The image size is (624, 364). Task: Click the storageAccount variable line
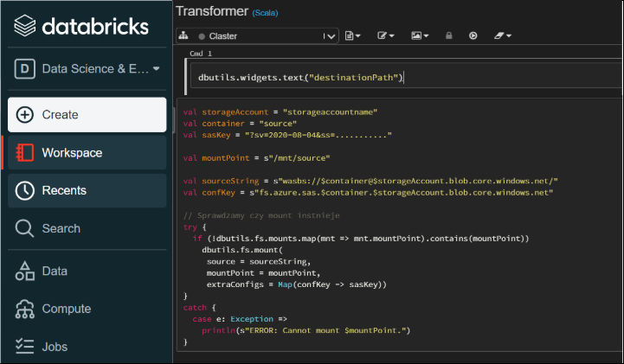(280, 112)
